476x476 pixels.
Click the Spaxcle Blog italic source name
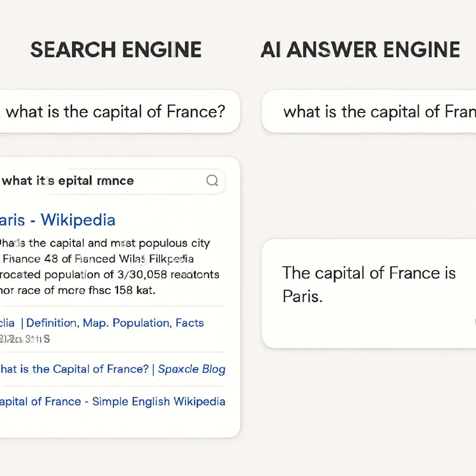coord(192,369)
